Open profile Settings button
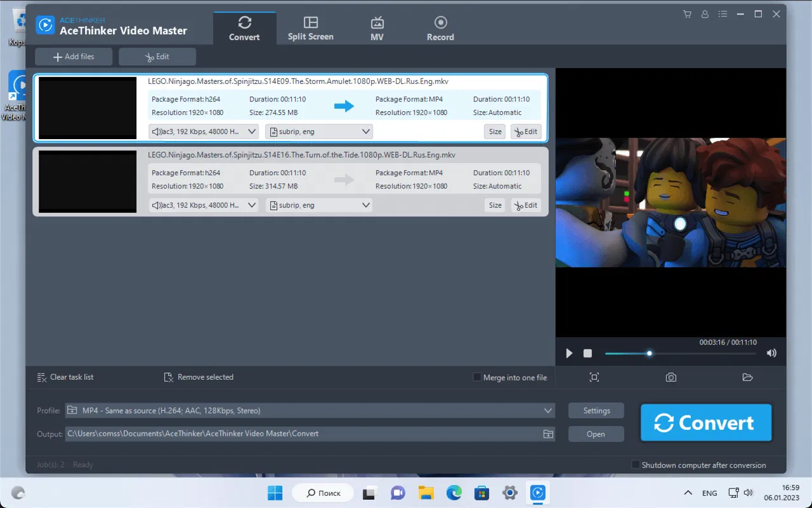This screenshot has width=812, height=508. point(596,411)
